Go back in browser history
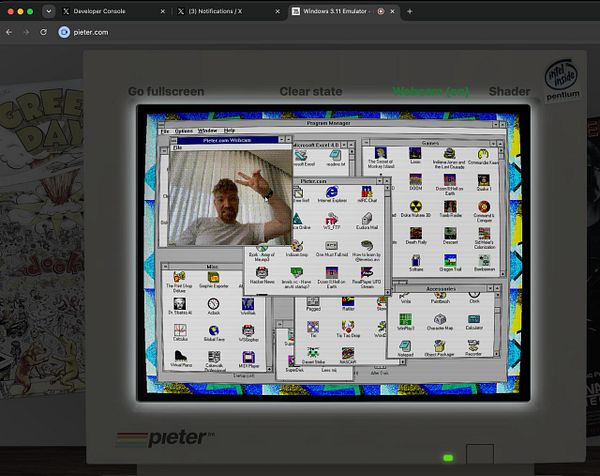 pos(9,33)
